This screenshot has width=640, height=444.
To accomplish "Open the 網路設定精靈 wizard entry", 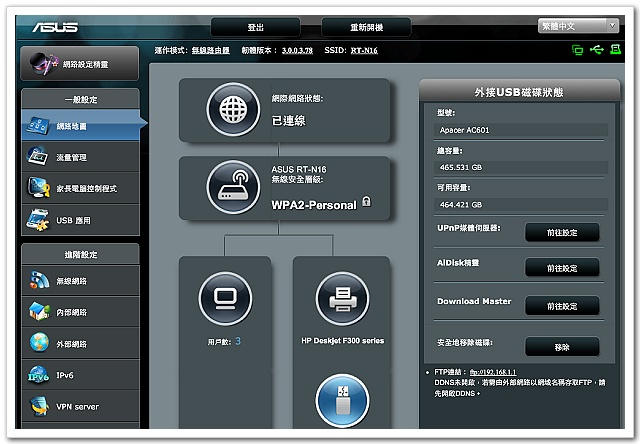I will (80, 64).
